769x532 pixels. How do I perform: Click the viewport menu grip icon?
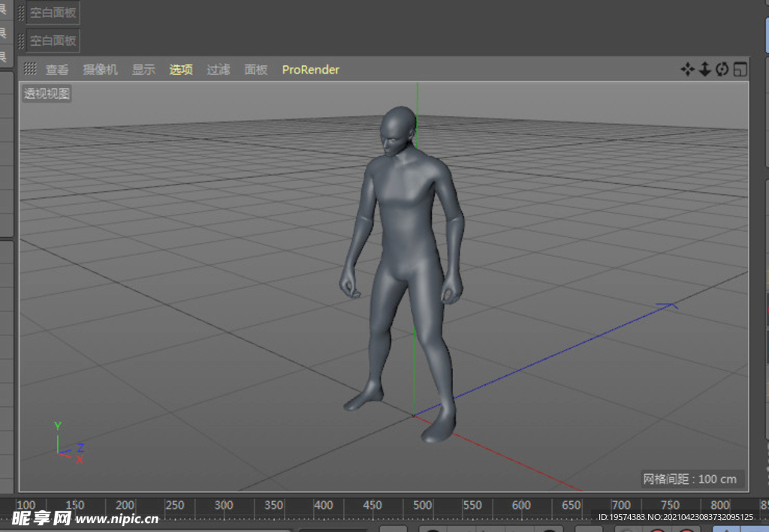(x=30, y=69)
